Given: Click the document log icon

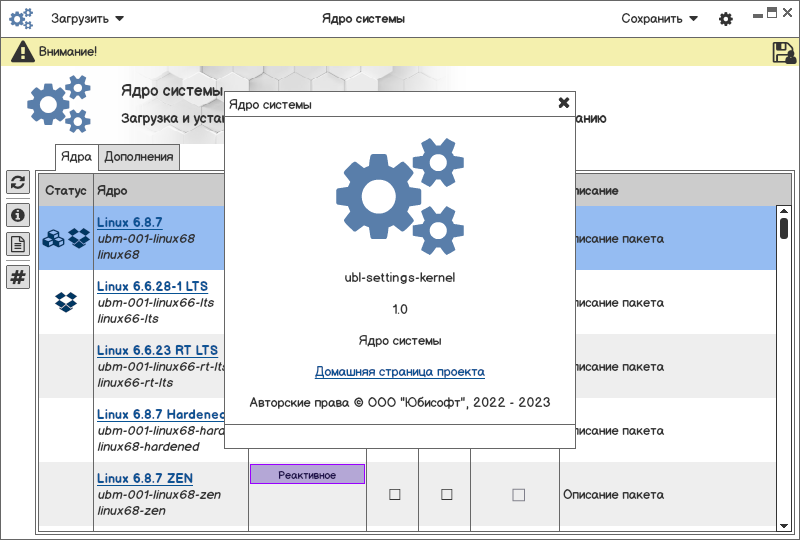Looking at the screenshot, I should click(18, 244).
